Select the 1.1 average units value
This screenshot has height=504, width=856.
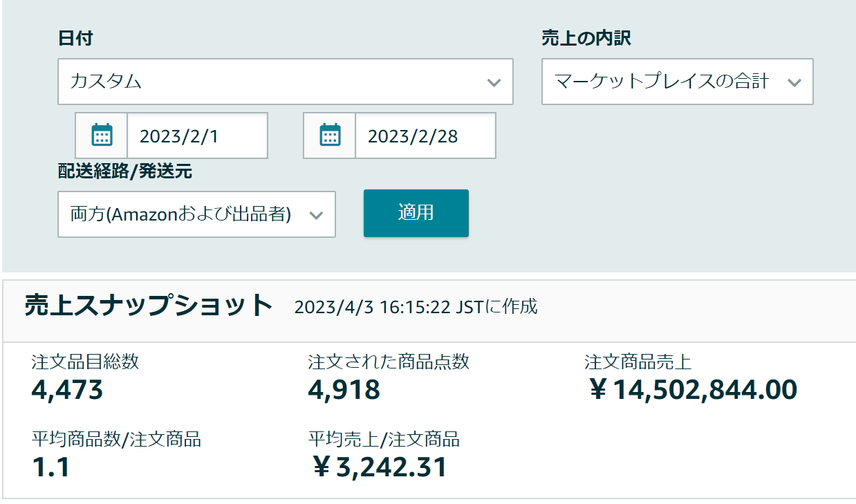click(x=50, y=467)
